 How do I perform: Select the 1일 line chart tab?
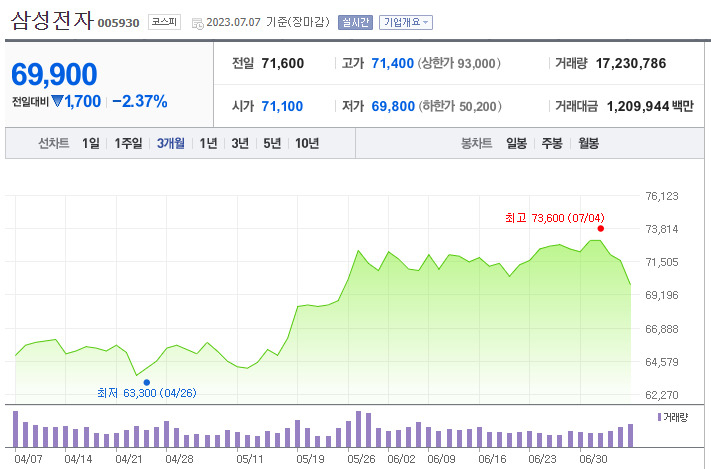coord(91,143)
